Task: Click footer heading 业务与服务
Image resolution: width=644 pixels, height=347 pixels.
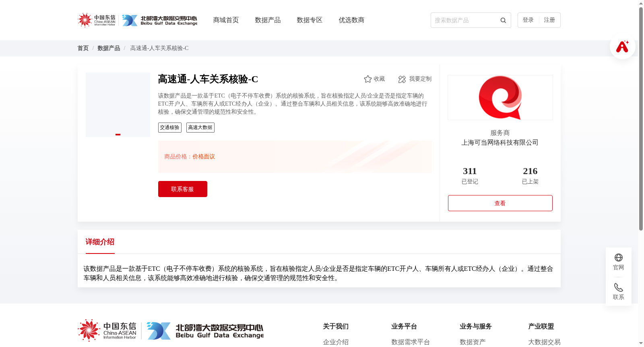Action: point(476,326)
